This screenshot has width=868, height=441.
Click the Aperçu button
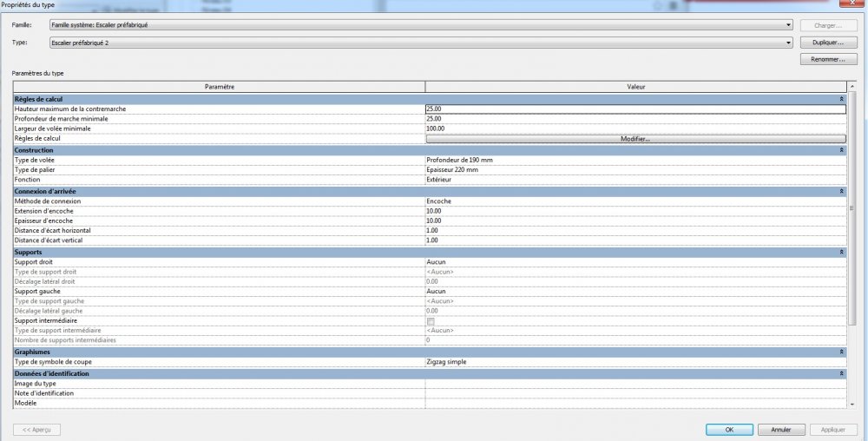point(37,430)
